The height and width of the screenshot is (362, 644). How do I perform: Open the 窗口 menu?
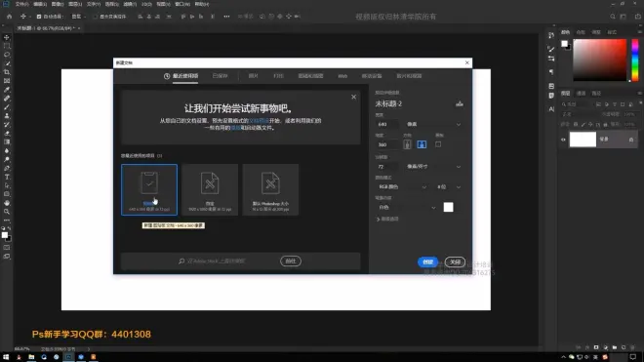(x=182, y=4)
